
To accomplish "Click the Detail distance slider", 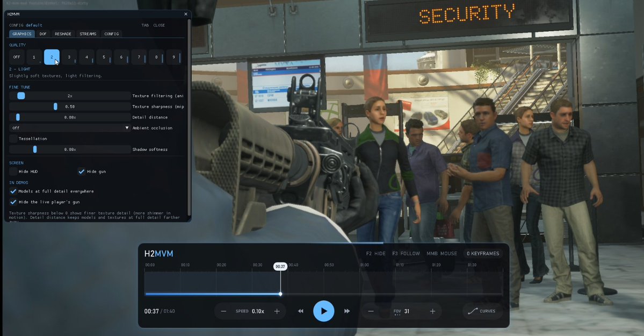I will [70, 117].
